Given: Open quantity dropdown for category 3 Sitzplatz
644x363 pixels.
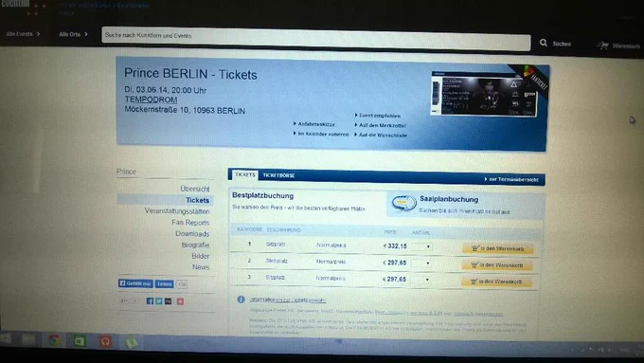Looking at the screenshot, I should (421, 280).
